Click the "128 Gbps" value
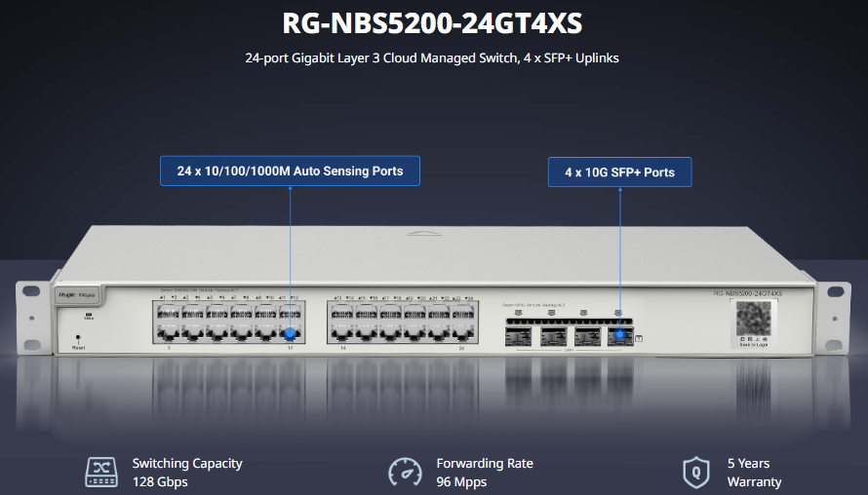 coord(160,481)
